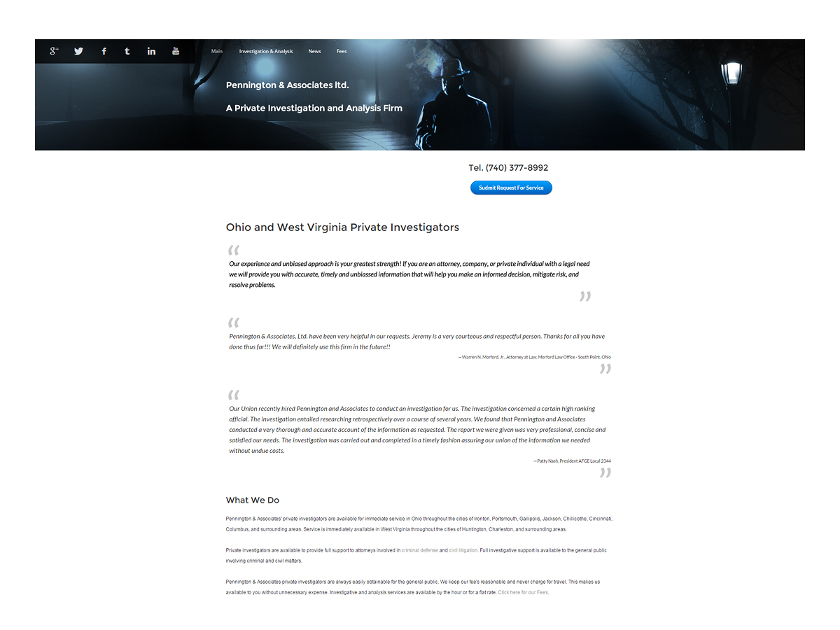Image resolution: width=840 pixels, height=630 pixels.
Task: Open the YouTube channel icon
Action: coord(176,50)
